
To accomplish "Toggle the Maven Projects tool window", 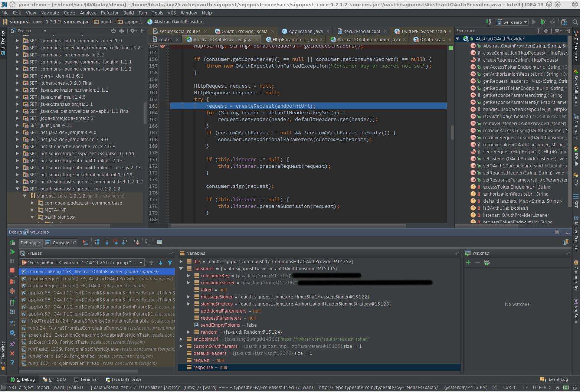I will point(576,234).
